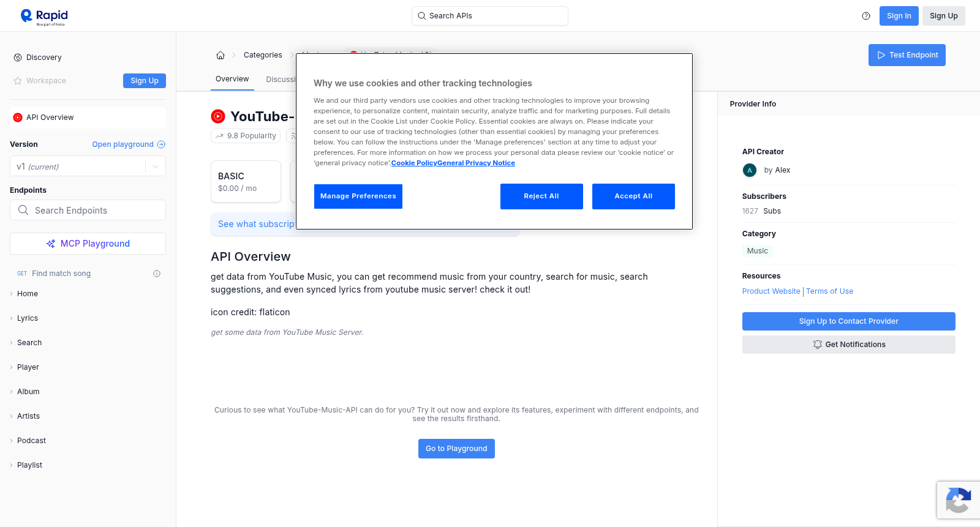Click the YouTube Music logo beside the title
This screenshot has width=980, height=527.
coord(218,116)
